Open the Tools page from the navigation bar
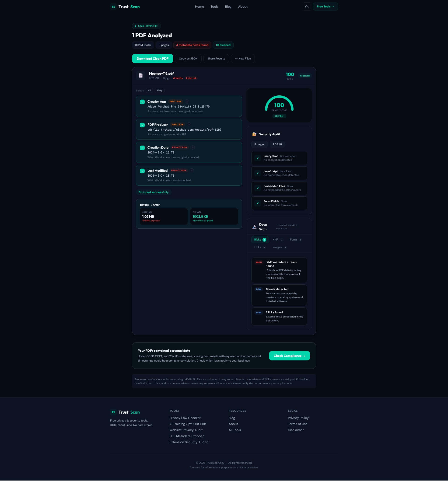 [x=214, y=7]
